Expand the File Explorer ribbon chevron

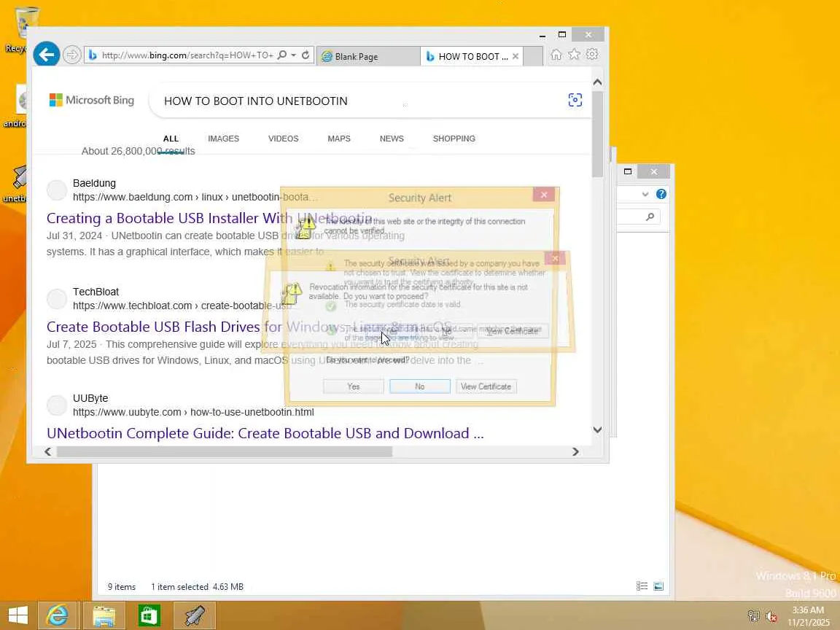(x=645, y=194)
